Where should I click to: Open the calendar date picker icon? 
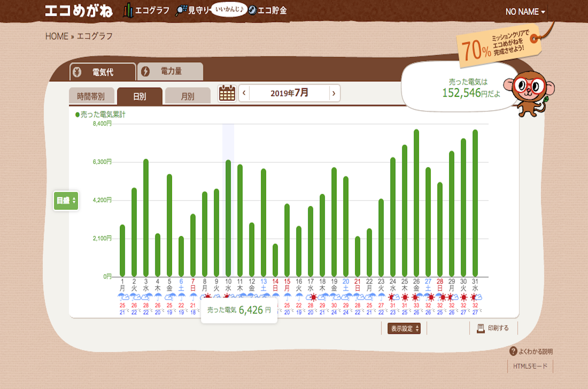tap(227, 93)
